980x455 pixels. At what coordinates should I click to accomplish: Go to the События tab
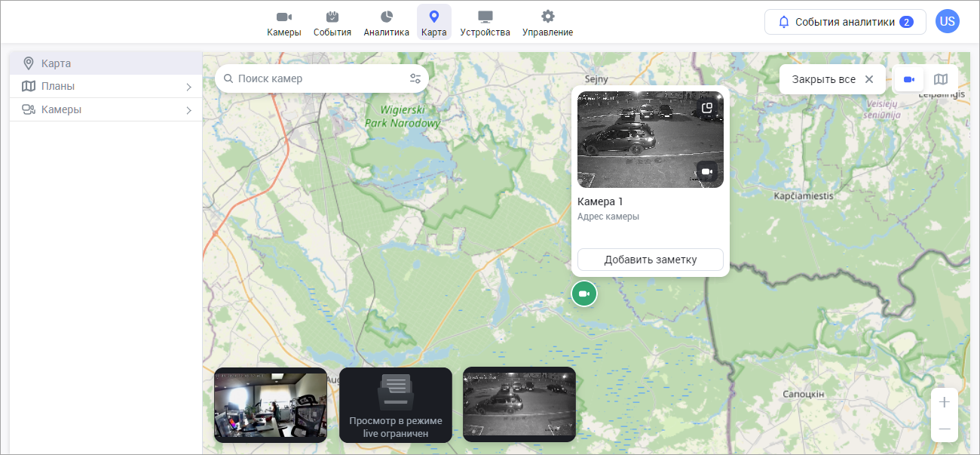(x=332, y=23)
